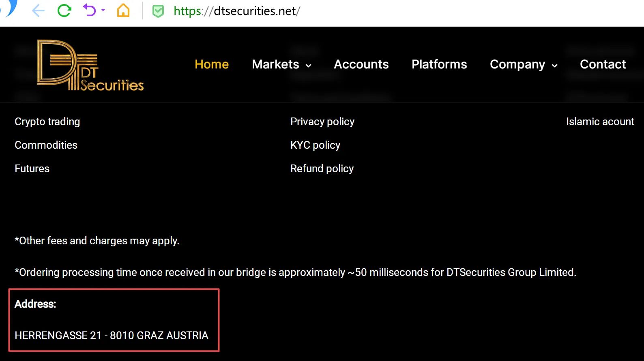Visit the Futures link
The width and height of the screenshot is (644, 361).
click(x=32, y=169)
